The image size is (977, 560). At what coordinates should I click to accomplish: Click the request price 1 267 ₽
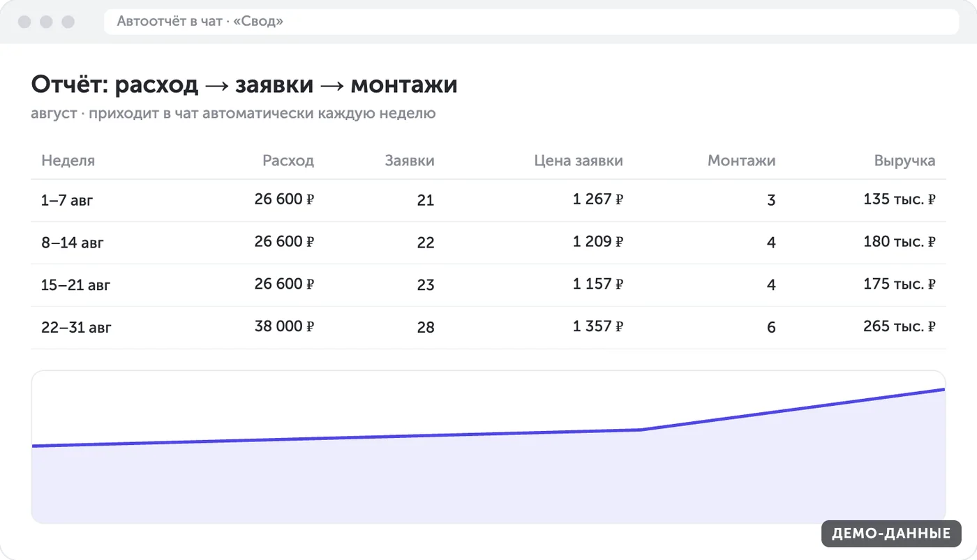598,199
